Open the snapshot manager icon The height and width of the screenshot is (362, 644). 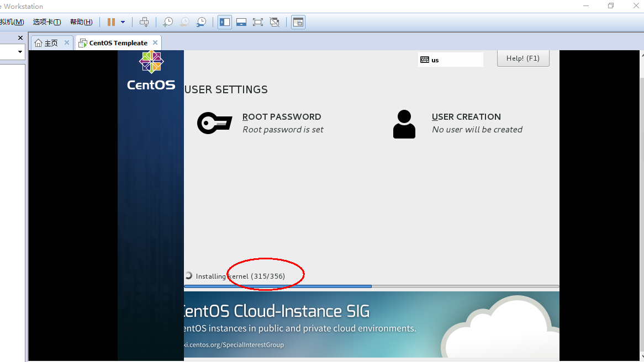pyautogui.click(x=201, y=22)
